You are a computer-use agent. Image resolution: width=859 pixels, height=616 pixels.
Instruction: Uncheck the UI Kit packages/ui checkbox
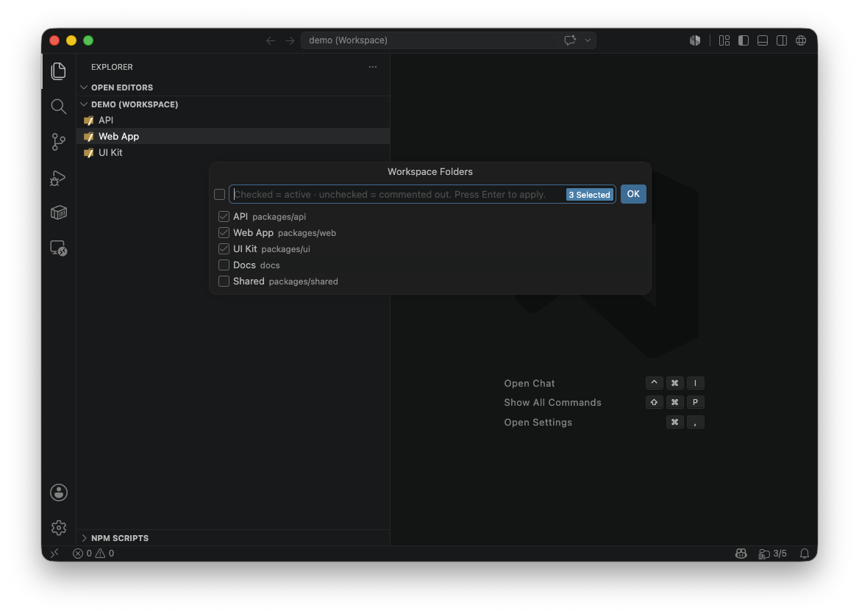click(x=224, y=248)
